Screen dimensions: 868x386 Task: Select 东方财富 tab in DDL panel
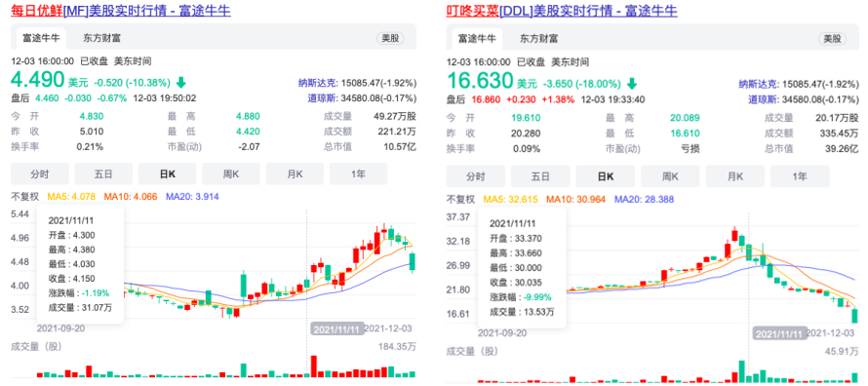[x=538, y=38]
